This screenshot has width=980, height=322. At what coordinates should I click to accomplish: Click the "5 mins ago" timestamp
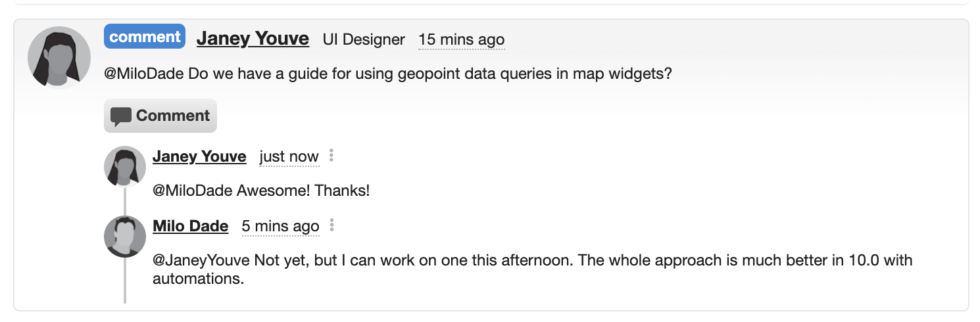tap(280, 227)
